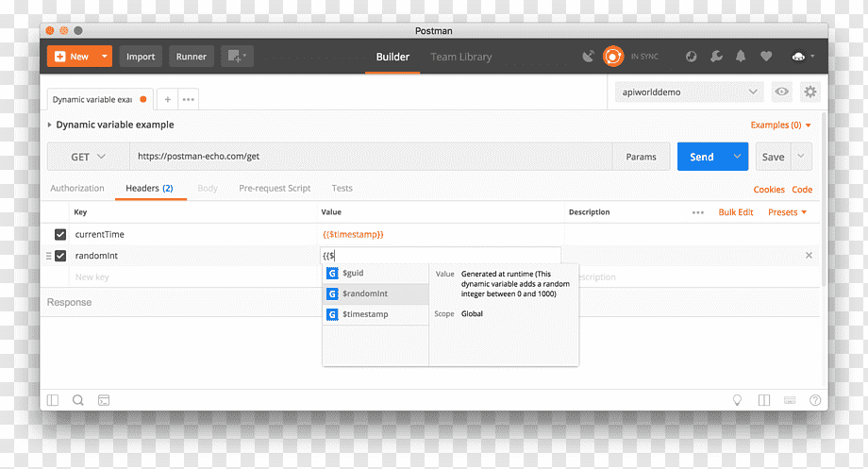Click the heart icon
Viewport: 868px width, 469px height.
click(x=766, y=57)
